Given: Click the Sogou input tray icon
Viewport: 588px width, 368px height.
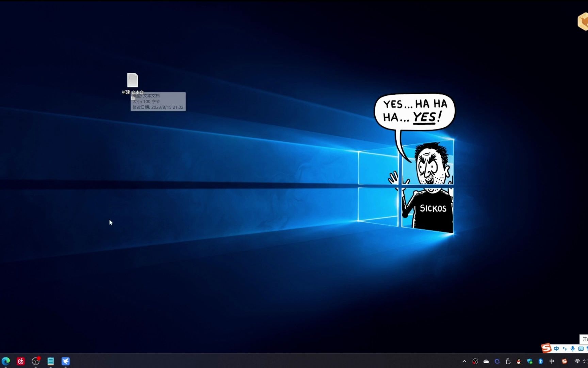Looking at the screenshot, I should click(565, 361).
